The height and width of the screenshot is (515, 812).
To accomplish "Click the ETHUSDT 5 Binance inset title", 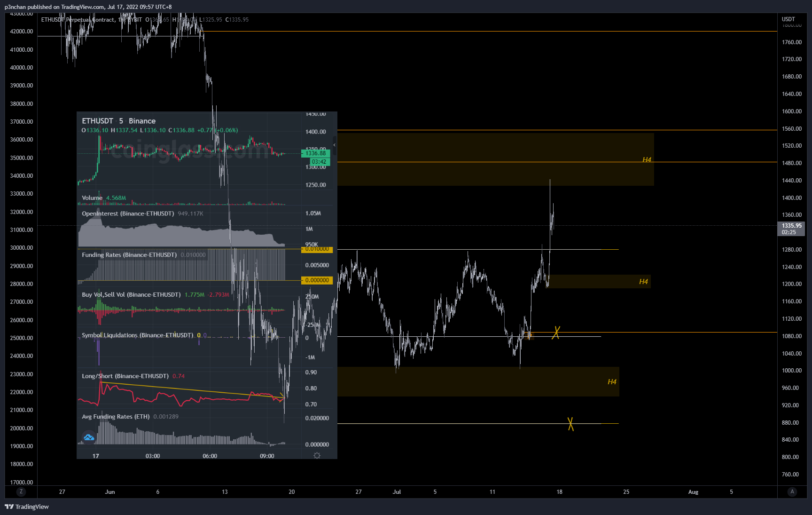I will pos(118,121).
